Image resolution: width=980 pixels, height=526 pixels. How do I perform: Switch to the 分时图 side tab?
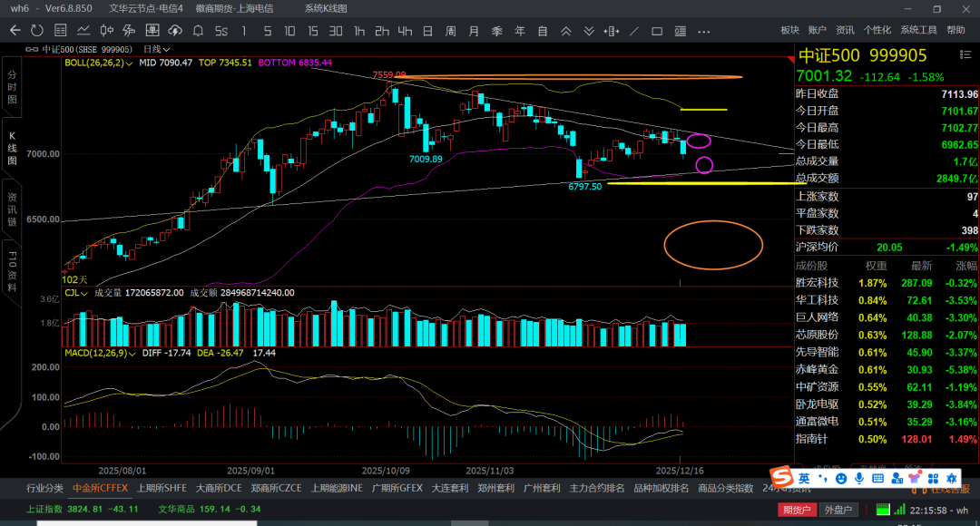click(x=12, y=87)
